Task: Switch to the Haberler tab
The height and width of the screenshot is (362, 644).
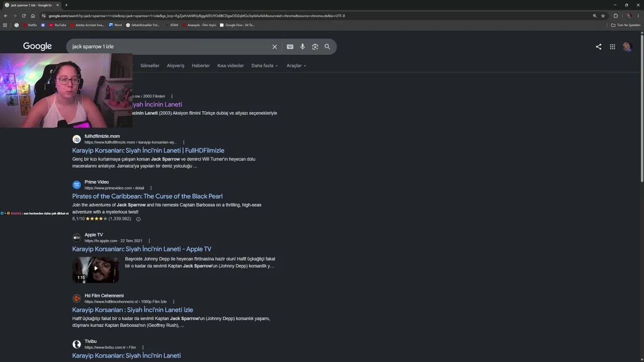Action: (201, 65)
